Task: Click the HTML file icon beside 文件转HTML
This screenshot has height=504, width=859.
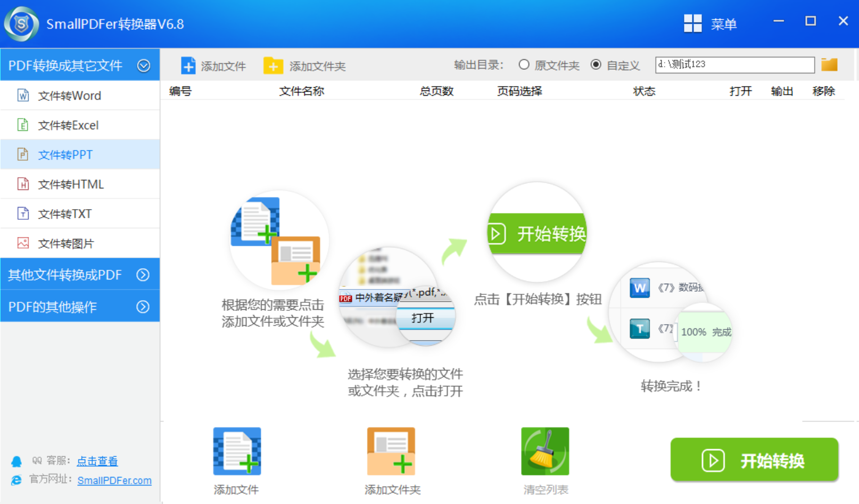Action: tap(23, 184)
